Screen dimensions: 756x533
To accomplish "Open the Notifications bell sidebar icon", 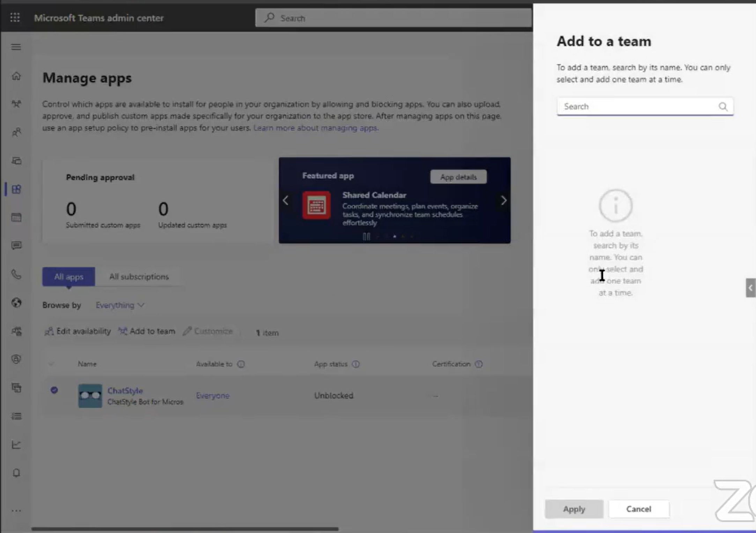I will tap(16, 473).
